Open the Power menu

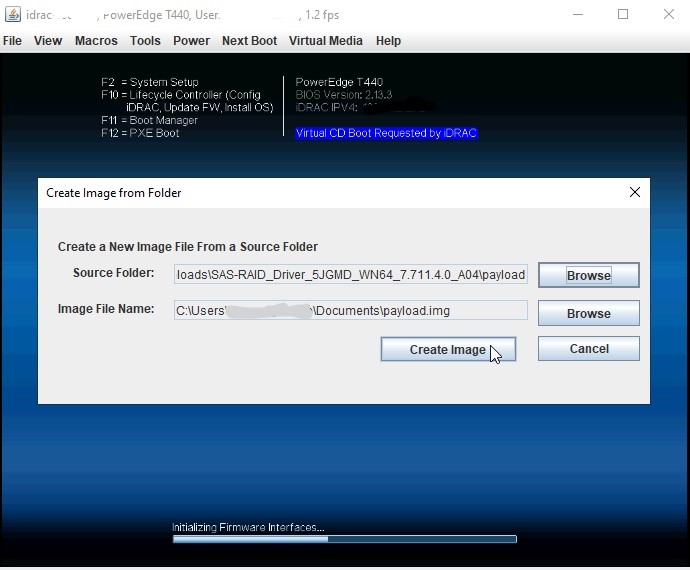click(x=191, y=41)
